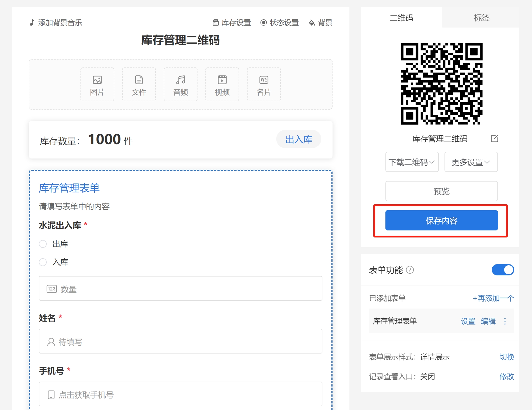The height and width of the screenshot is (410, 532).
Task: Click the 库存管理表单 form heading
Action: click(69, 188)
